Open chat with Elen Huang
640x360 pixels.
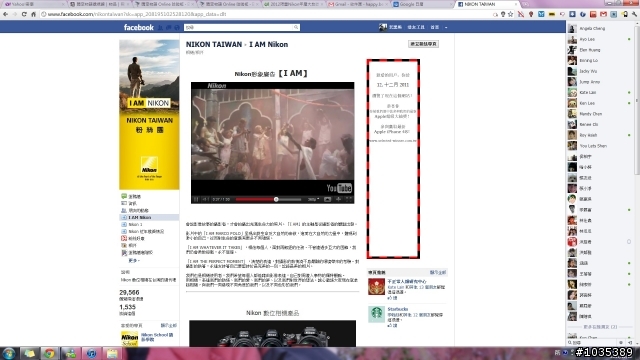click(x=600, y=50)
